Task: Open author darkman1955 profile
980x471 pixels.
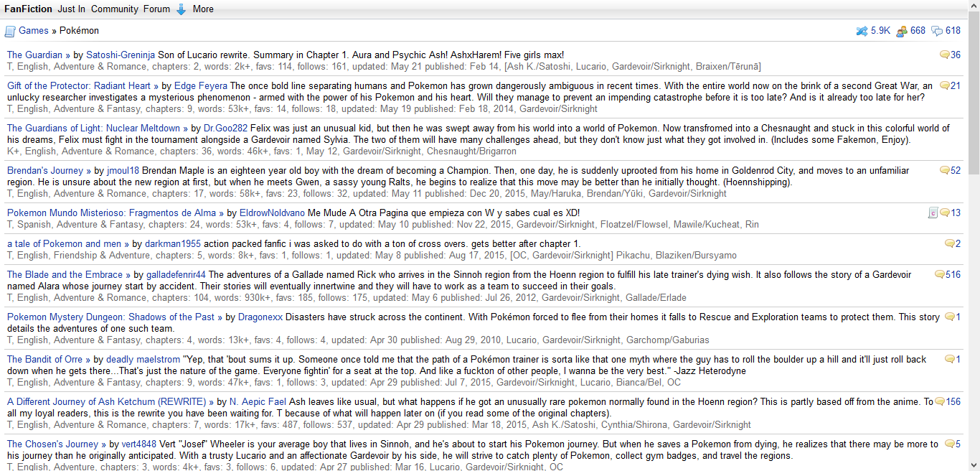Action: point(173,243)
